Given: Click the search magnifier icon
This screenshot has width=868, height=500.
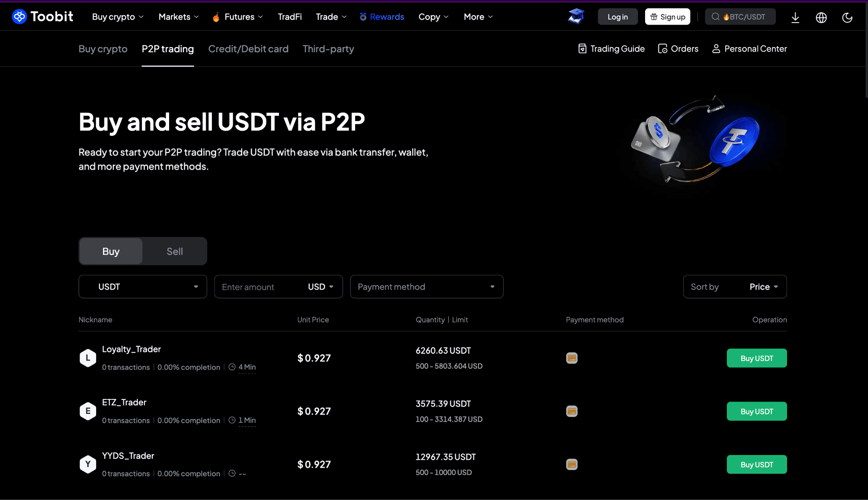Looking at the screenshot, I should 715,17.
